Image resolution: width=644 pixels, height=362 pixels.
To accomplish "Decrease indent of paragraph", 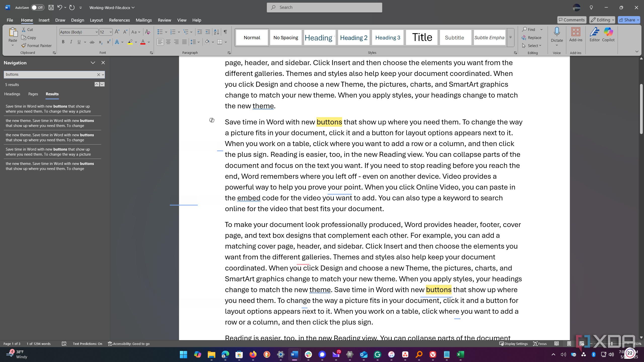I will [x=200, y=32].
